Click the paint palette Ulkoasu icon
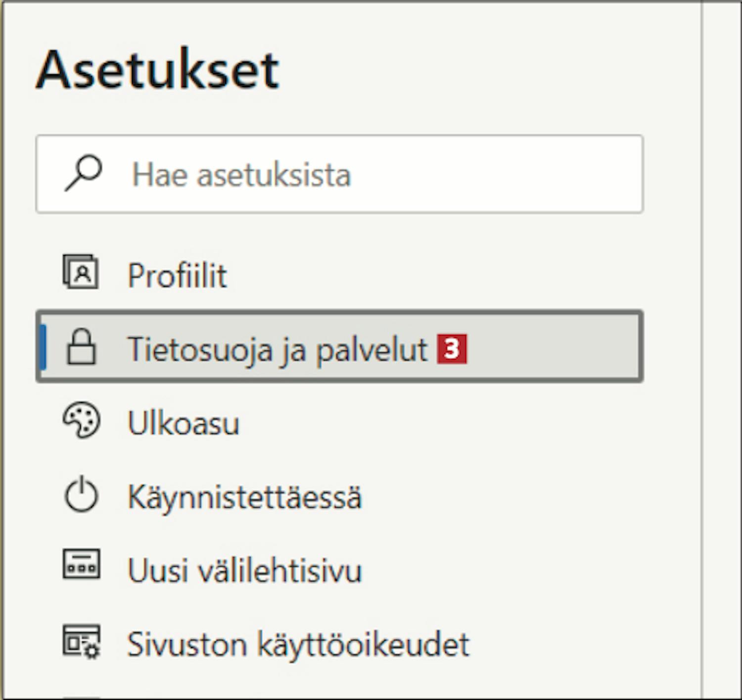The height and width of the screenshot is (700, 742). (x=81, y=420)
